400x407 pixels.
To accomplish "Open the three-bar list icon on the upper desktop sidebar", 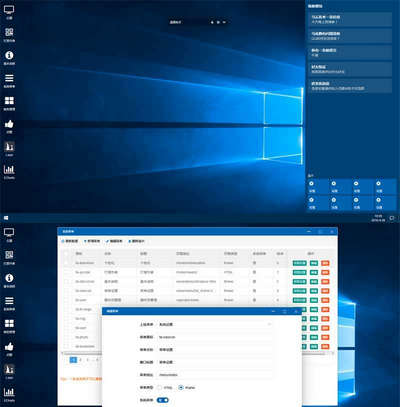I will tap(9, 78).
